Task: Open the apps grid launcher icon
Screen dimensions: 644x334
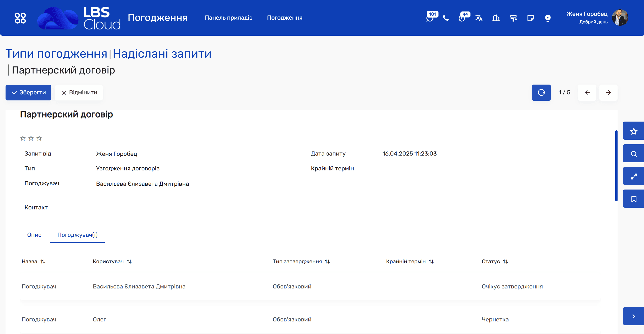Action: [20, 18]
